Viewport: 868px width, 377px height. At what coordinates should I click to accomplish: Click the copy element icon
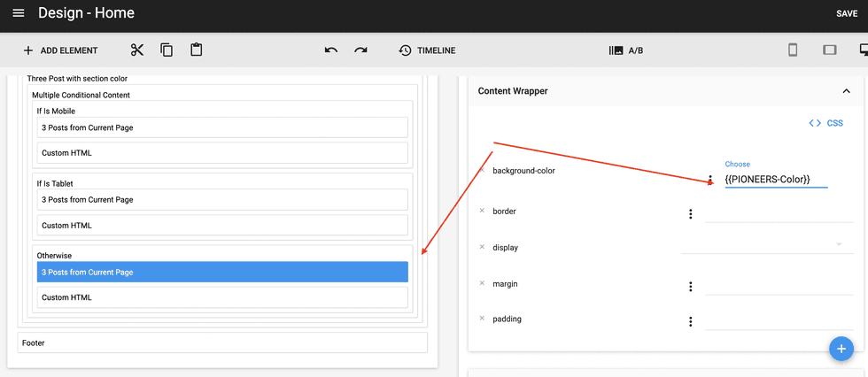point(167,50)
